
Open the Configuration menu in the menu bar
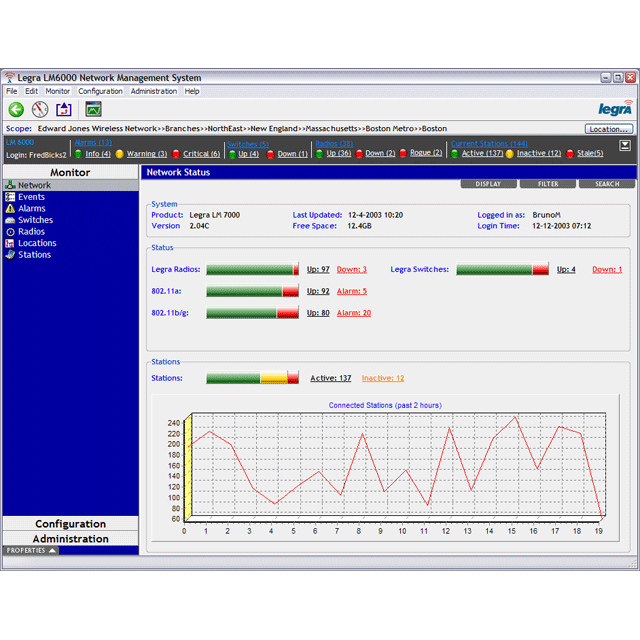point(100,91)
